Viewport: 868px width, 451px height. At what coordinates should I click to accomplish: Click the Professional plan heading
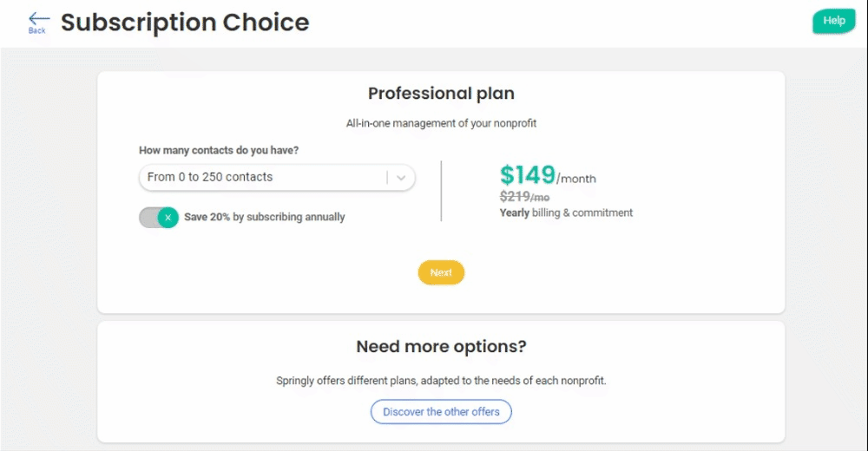441,94
